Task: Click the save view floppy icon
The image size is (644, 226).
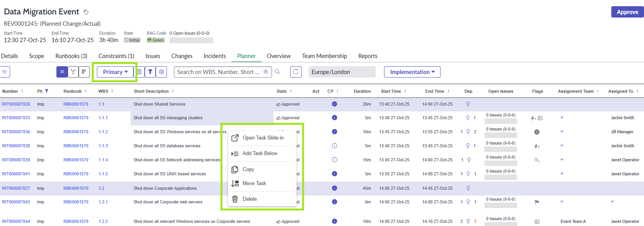Action: coord(139,72)
